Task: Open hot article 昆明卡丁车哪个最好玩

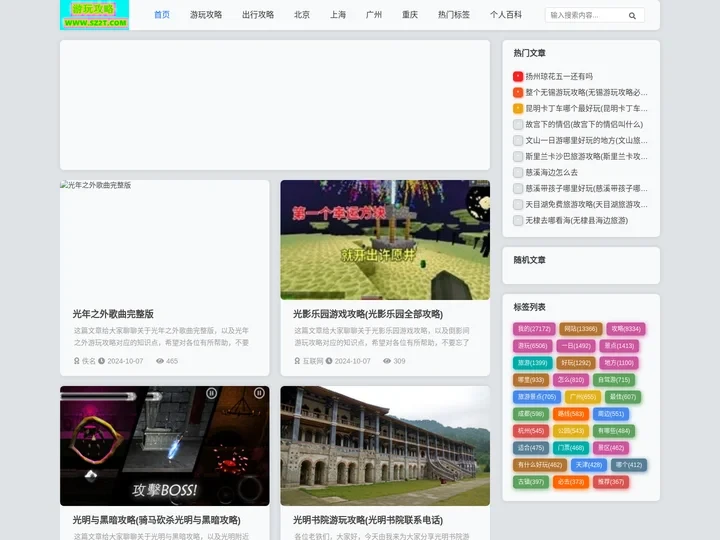Action: pos(586,108)
